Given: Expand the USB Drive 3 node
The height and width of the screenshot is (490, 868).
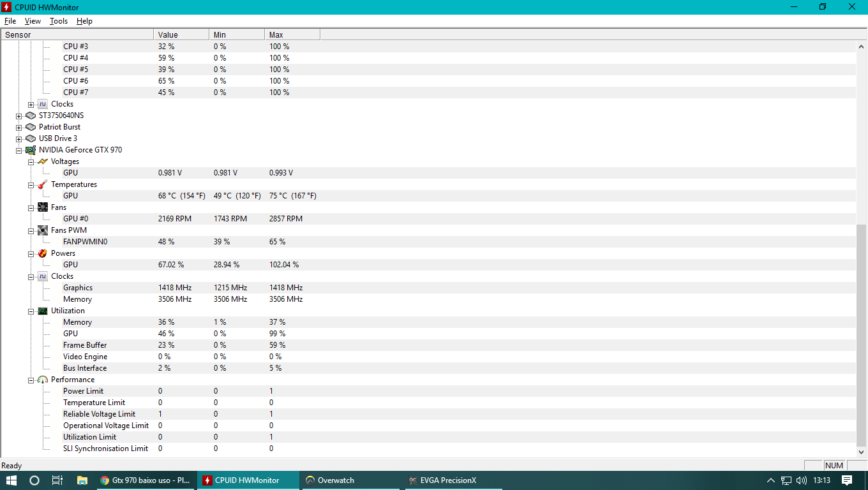Looking at the screenshot, I should 19,139.
